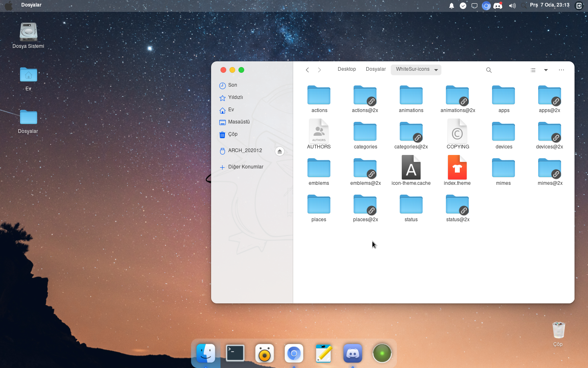
Task: Expand the WhiteSur-icons path dropdown
Action: (x=436, y=70)
